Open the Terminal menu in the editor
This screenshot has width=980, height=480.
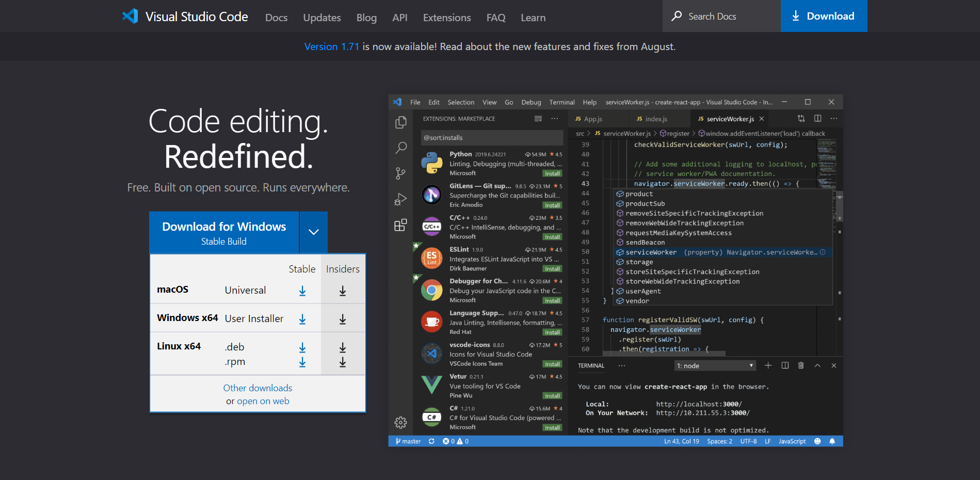tap(562, 102)
